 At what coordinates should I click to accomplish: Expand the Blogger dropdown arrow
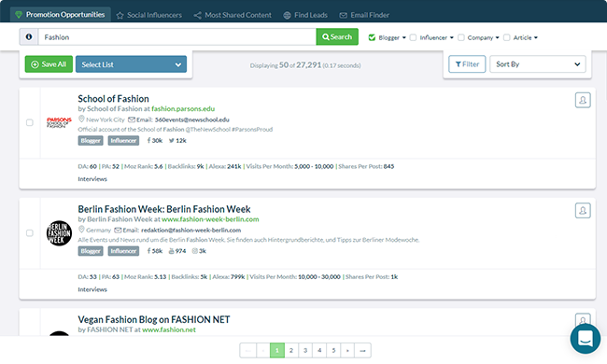tap(404, 38)
